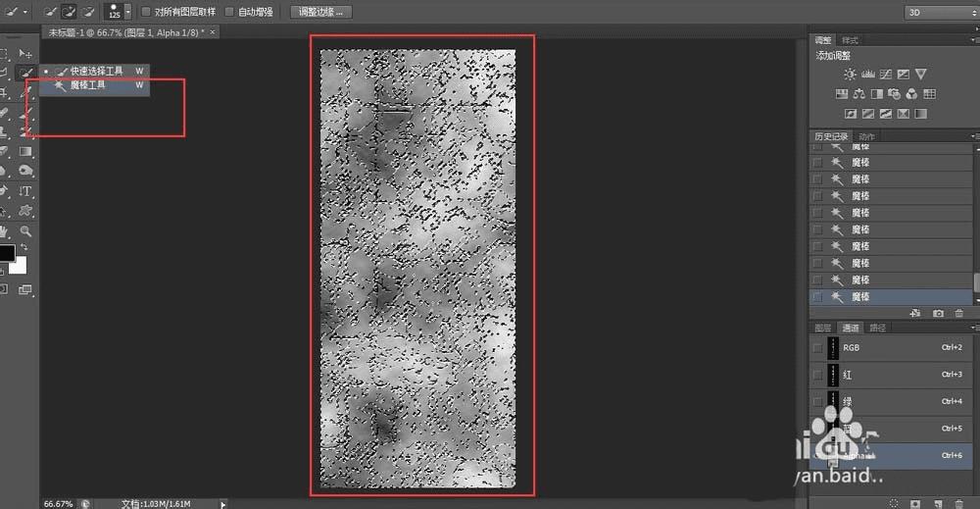The image size is (980, 509).
Task: Toggle visibility of the 绿 channel
Action: [817, 401]
